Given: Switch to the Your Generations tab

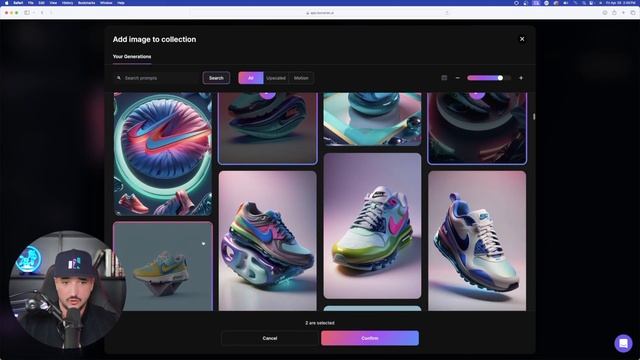Looking at the screenshot, I should [x=132, y=57].
